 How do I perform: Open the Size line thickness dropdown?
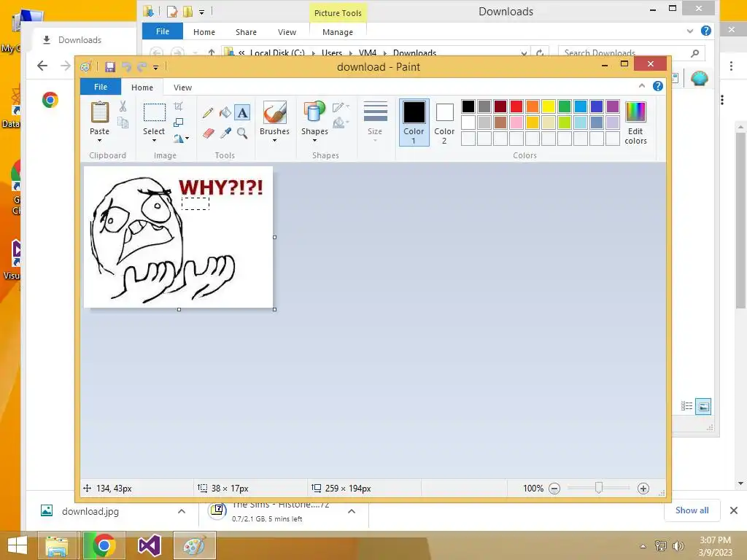click(375, 141)
